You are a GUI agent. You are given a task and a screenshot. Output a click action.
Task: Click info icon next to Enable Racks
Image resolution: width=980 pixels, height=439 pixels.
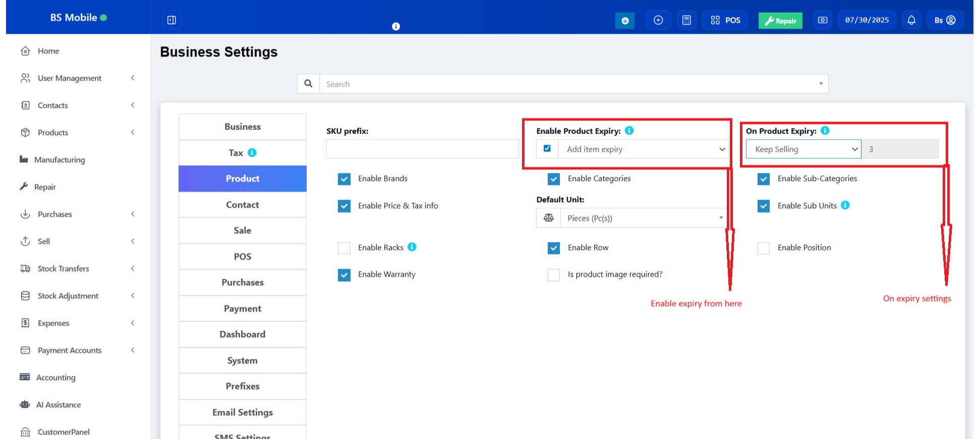click(412, 247)
